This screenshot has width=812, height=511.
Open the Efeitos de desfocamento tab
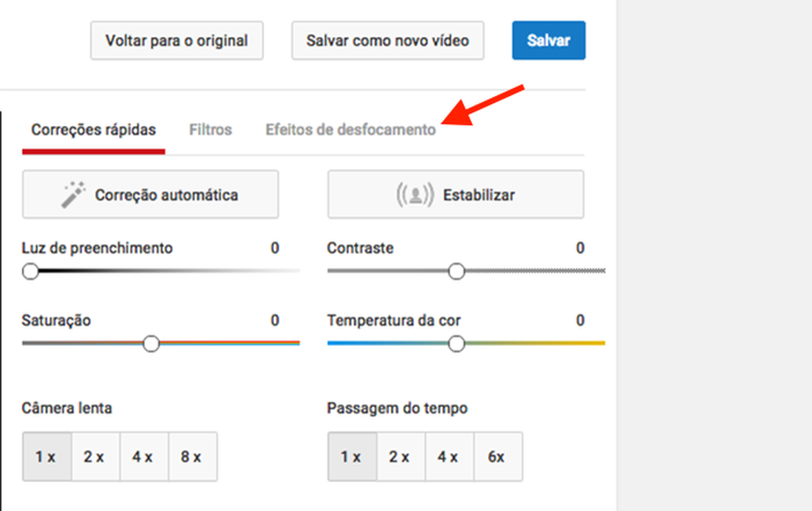350,129
